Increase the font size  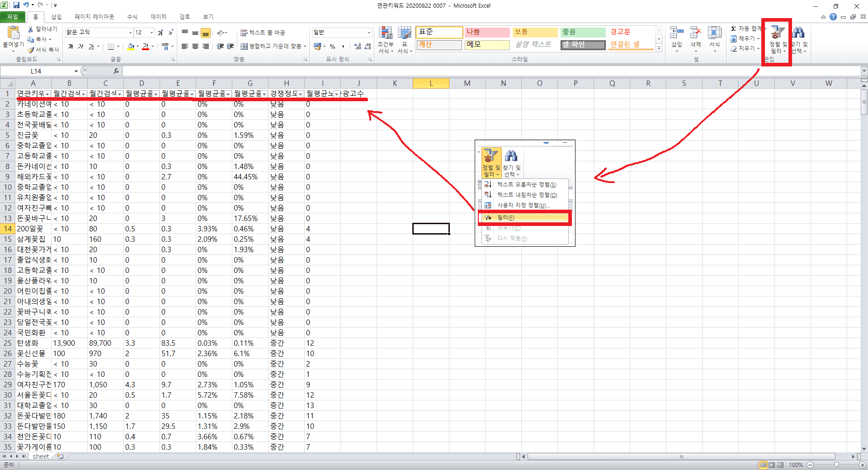(x=160, y=33)
